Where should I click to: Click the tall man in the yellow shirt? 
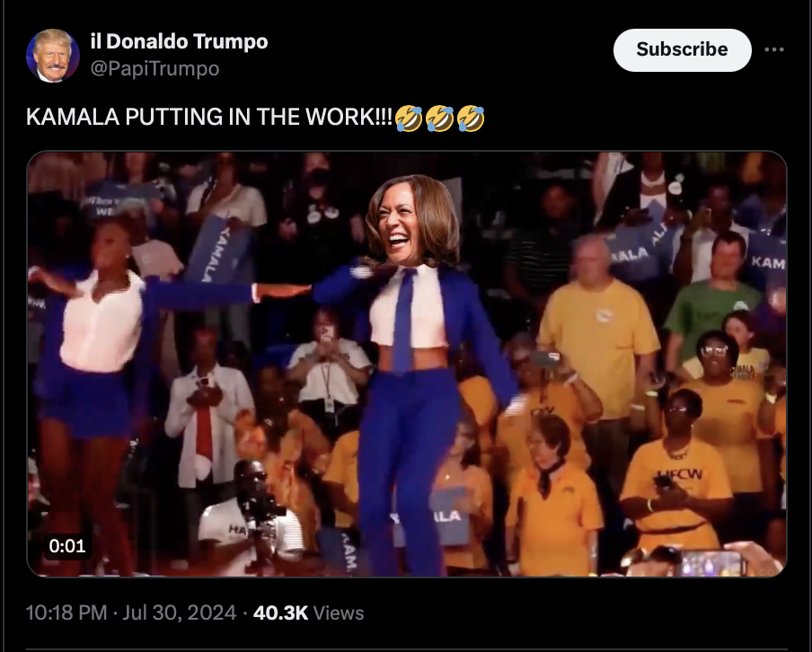[x=598, y=352]
